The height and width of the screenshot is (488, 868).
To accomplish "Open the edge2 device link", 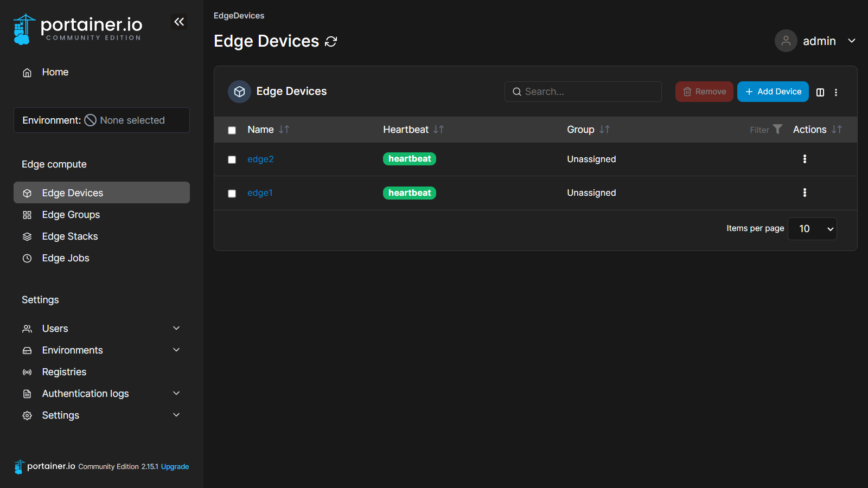I will 260,159.
